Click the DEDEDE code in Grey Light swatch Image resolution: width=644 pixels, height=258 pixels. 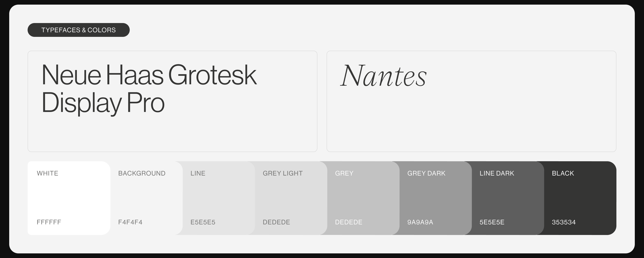point(276,222)
